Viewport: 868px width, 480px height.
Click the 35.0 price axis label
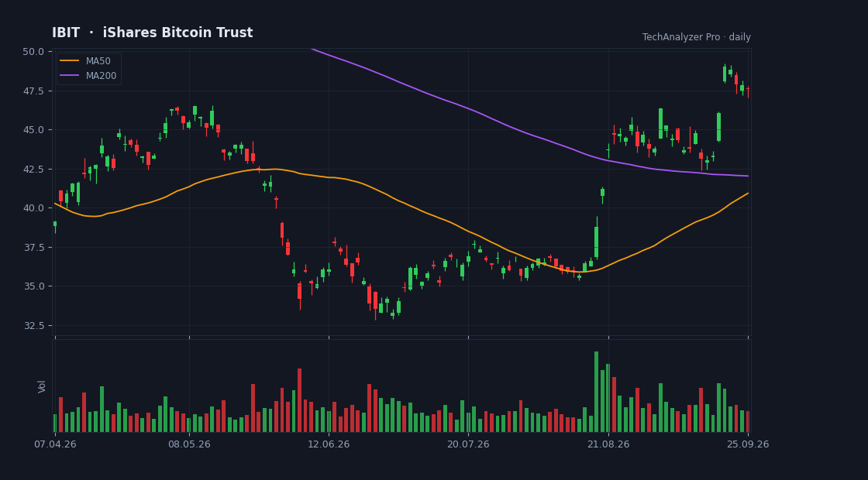(33, 286)
